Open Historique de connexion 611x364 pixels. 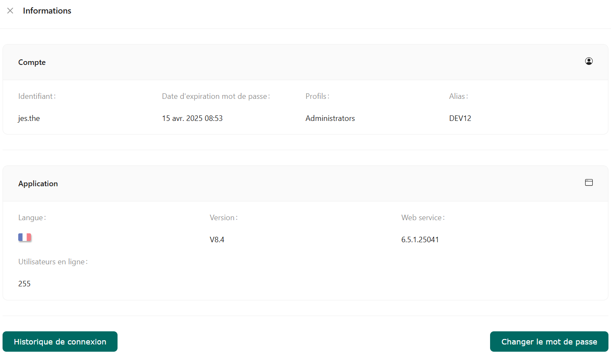60,342
